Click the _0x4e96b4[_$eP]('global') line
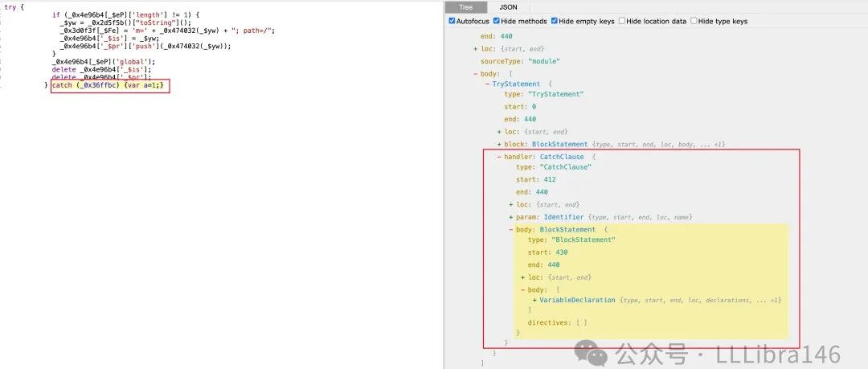The width and height of the screenshot is (868, 369). pyautogui.click(x=104, y=61)
